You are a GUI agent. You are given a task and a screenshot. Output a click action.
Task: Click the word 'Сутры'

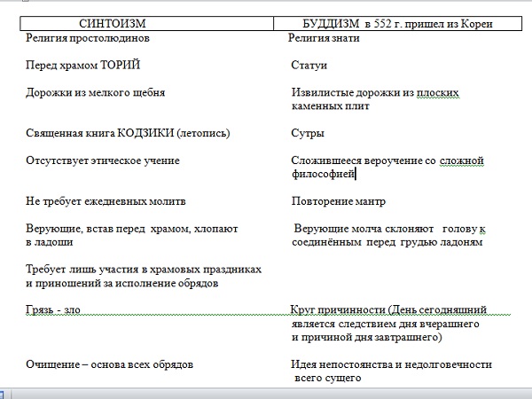tap(308, 133)
